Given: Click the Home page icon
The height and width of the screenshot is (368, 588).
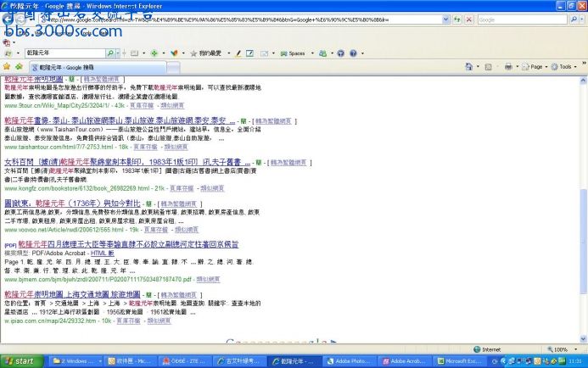Looking at the screenshot, I should click(468, 67).
